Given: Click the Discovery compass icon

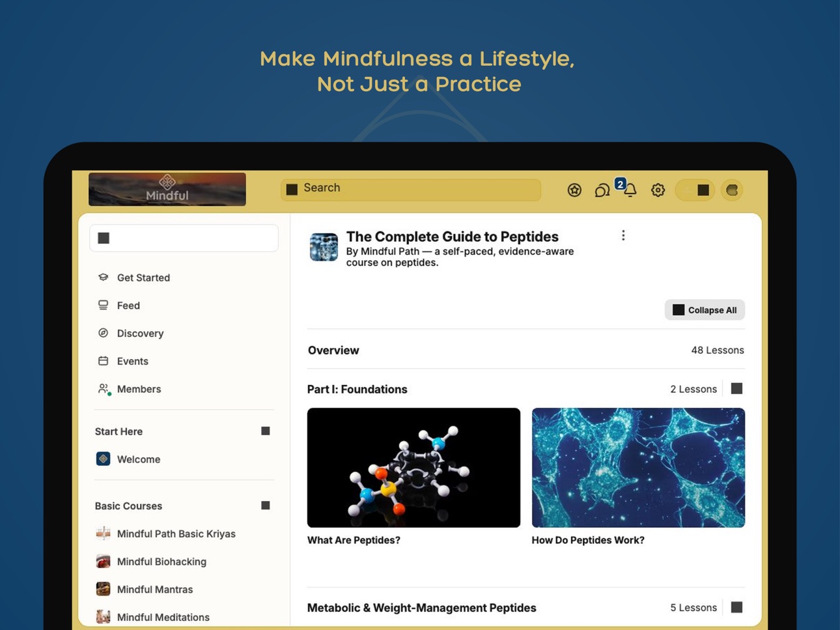Looking at the screenshot, I should [103, 333].
